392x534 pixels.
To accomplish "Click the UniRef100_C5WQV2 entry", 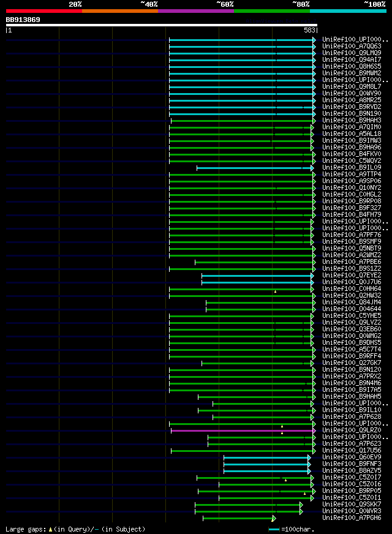I will pyautogui.click(x=352, y=160).
